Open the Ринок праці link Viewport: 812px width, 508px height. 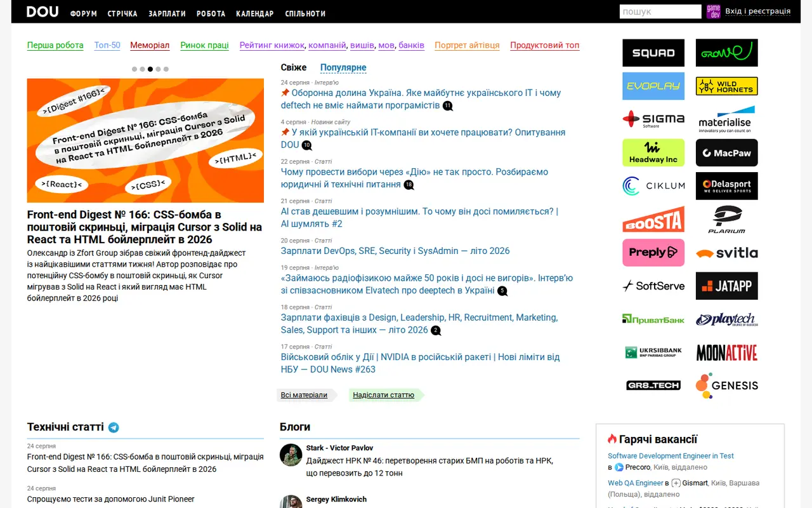pos(204,45)
